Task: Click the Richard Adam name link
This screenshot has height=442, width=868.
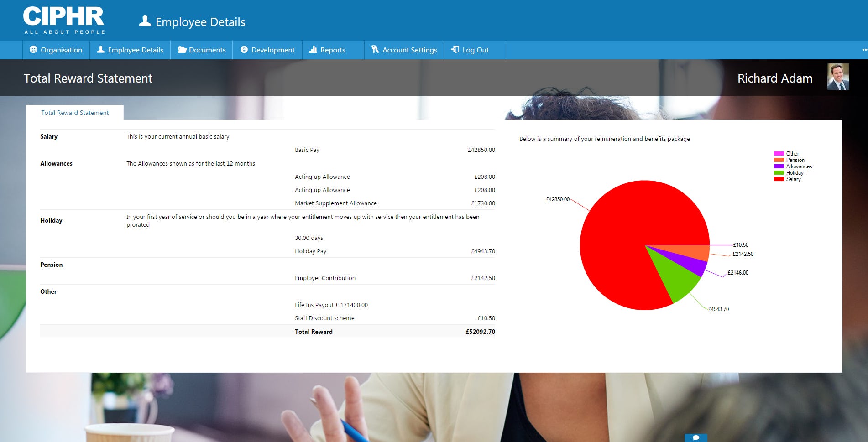Action: (775, 78)
